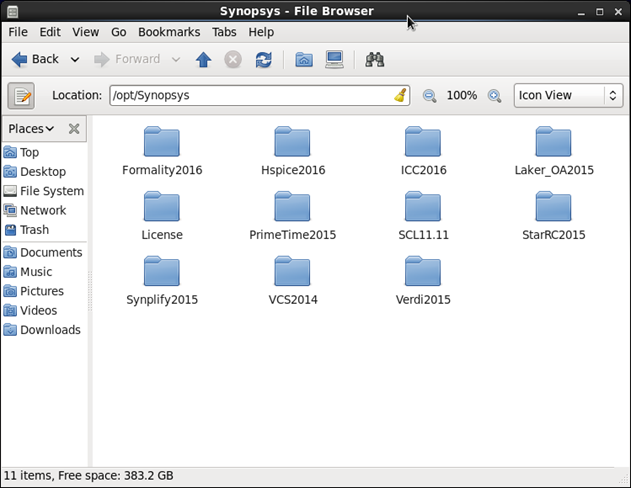This screenshot has height=488, width=631.
Task: Open the Go menu
Action: (x=119, y=32)
